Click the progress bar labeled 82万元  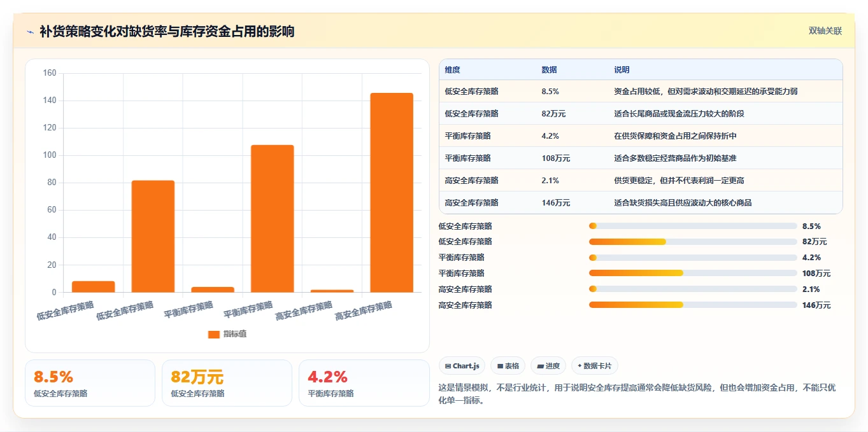coord(693,242)
